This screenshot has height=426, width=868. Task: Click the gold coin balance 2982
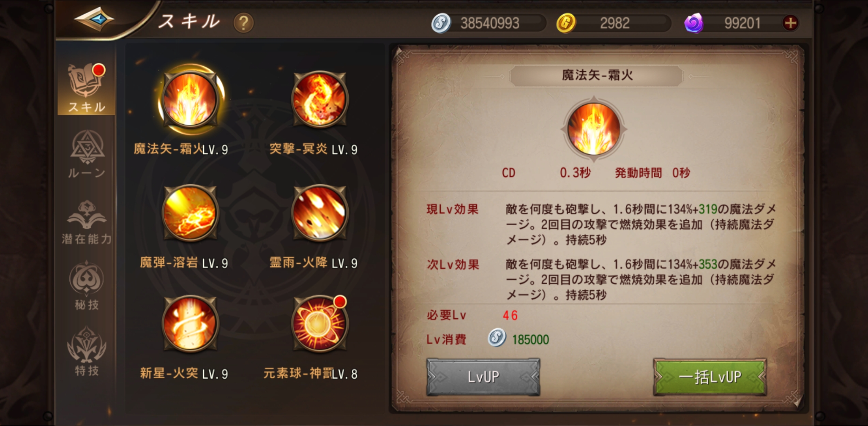pos(614,23)
